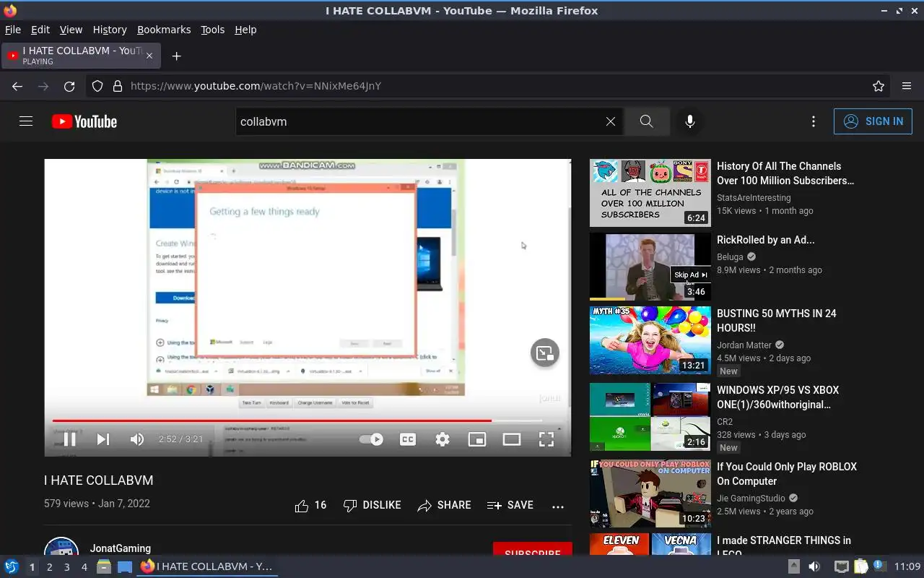924x578 pixels.
Task: Start voice search with the microphone
Action: coord(690,121)
